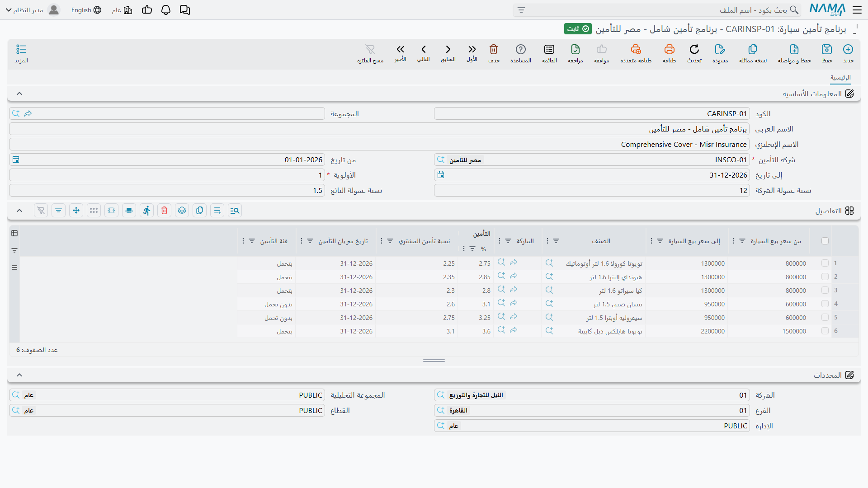The image size is (868, 488).
Task: Click the Arabic name input field
Action: (379, 129)
